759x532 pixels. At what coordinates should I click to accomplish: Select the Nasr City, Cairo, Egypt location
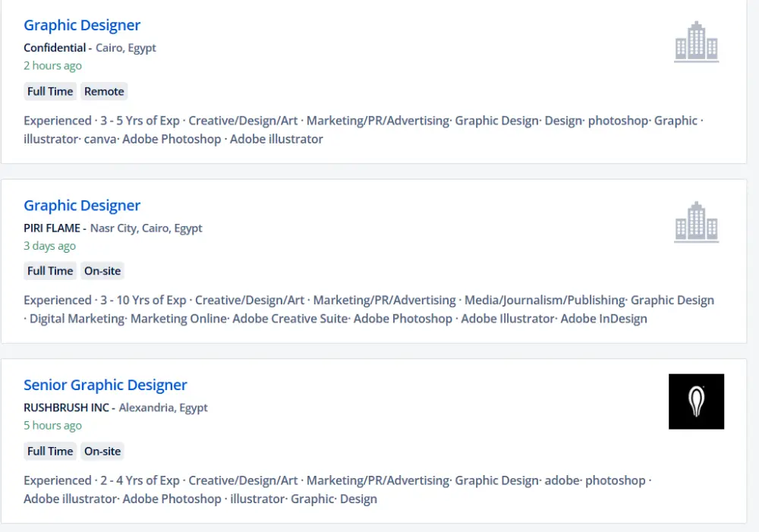pyautogui.click(x=146, y=228)
